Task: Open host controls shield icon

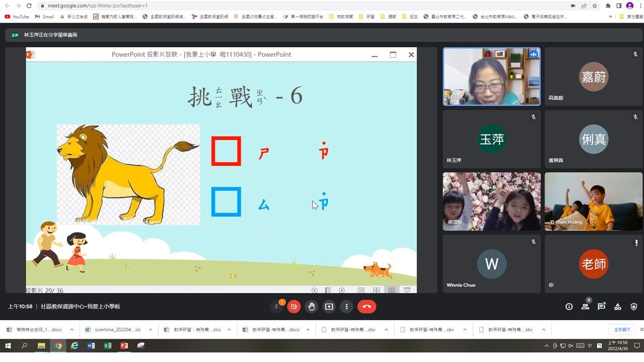Action: pyautogui.click(x=634, y=307)
